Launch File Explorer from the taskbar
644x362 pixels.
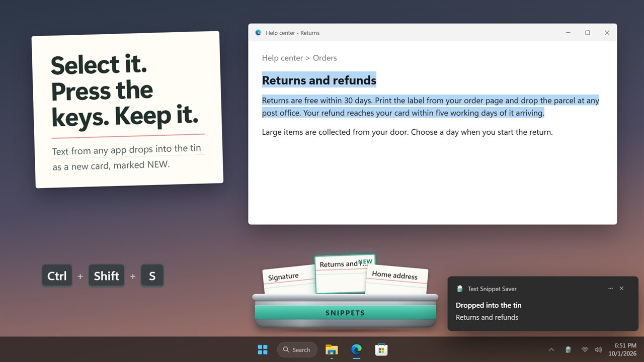(x=332, y=349)
